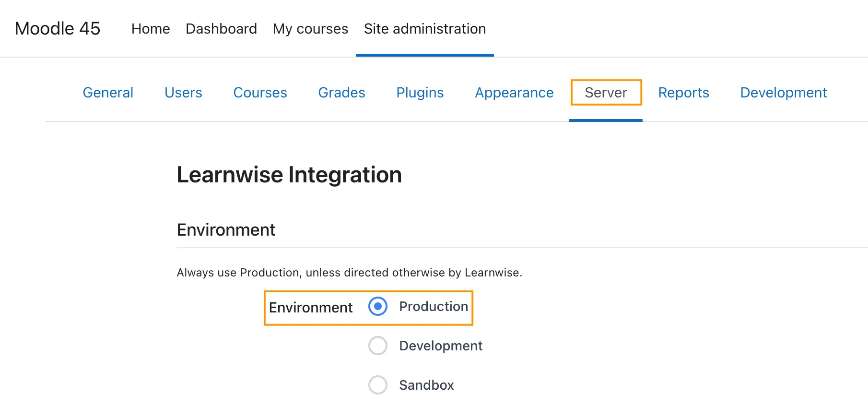The image size is (868, 407).
Task: Select the Development environment radio button
Action: [x=378, y=346]
